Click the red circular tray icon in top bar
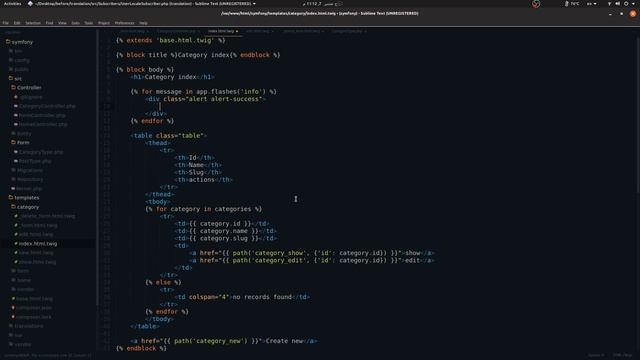Viewport: 640px width, 360px height. point(536,4)
